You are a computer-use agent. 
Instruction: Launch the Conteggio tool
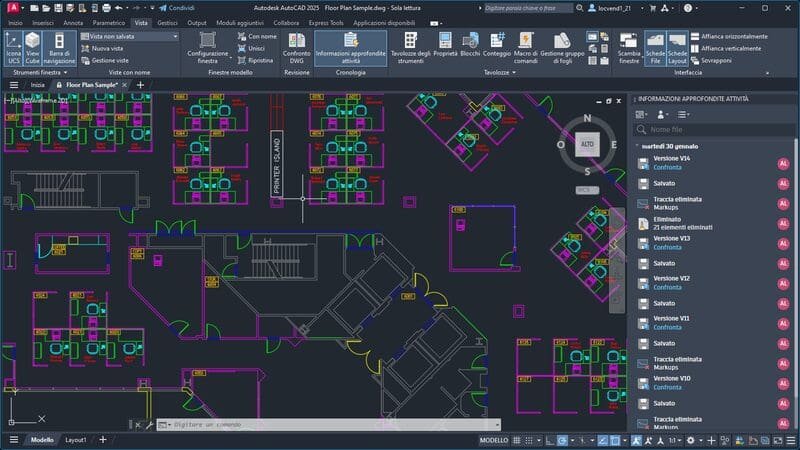click(497, 47)
